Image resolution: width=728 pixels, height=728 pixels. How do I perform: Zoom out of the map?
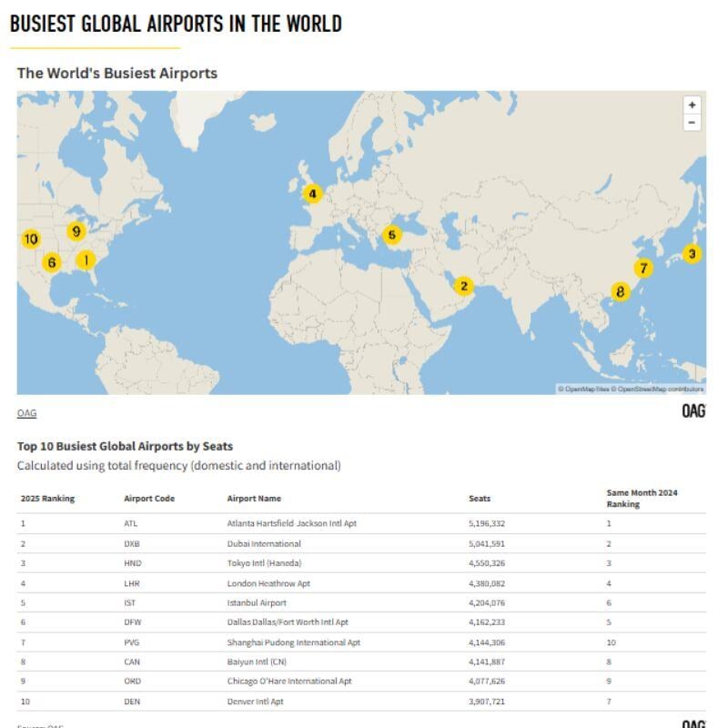692,123
